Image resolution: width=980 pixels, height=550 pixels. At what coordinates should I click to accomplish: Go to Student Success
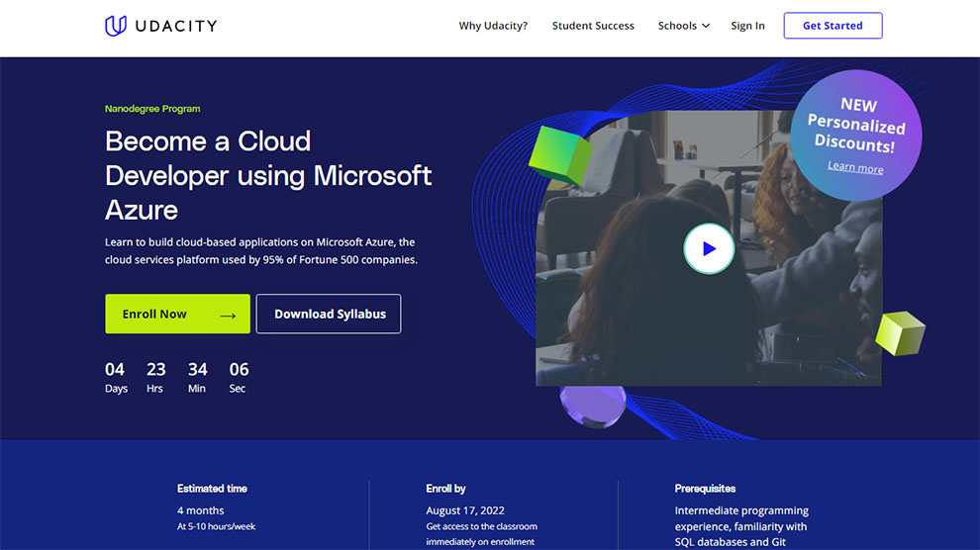(593, 26)
